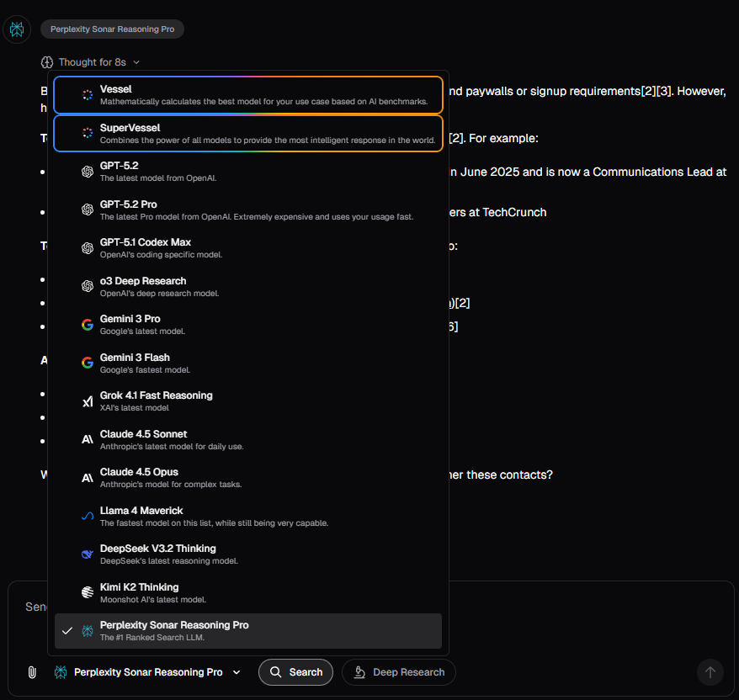Image resolution: width=739 pixels, height=700 pixels.
Task: Click the Perplexity Sonar Reasoning Pro header badge
Action: click(x=112, y=29)
